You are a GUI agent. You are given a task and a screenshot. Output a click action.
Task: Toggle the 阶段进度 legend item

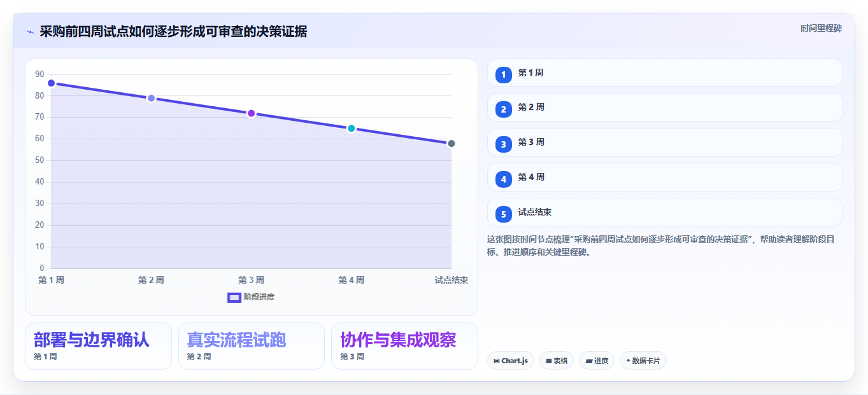[x=251, y=297]
